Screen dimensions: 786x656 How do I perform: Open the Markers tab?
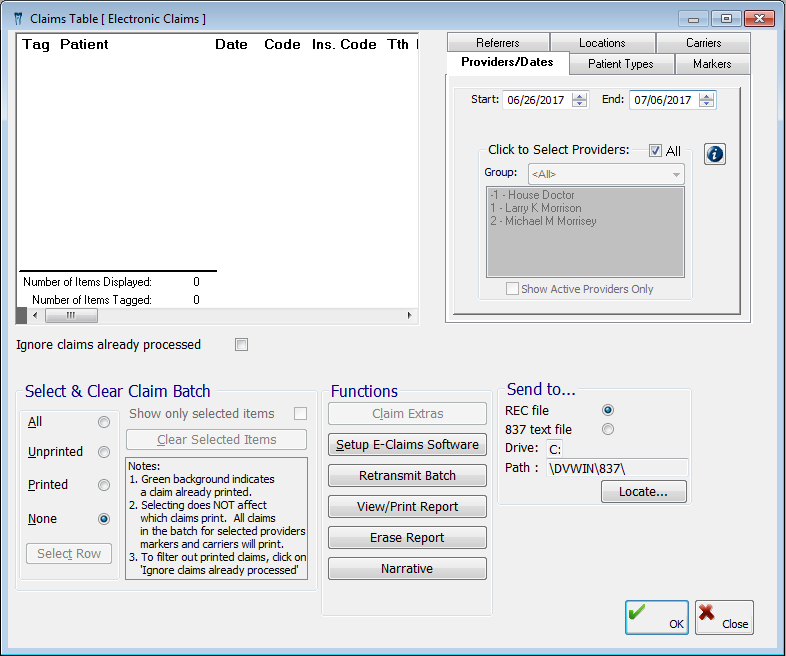(x=711, y=64)
